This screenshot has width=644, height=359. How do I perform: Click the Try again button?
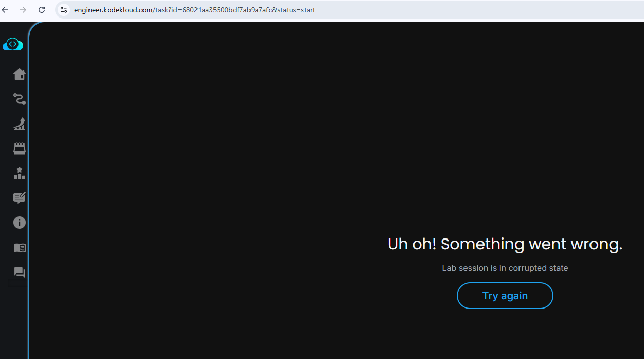[x=505, y=296]
